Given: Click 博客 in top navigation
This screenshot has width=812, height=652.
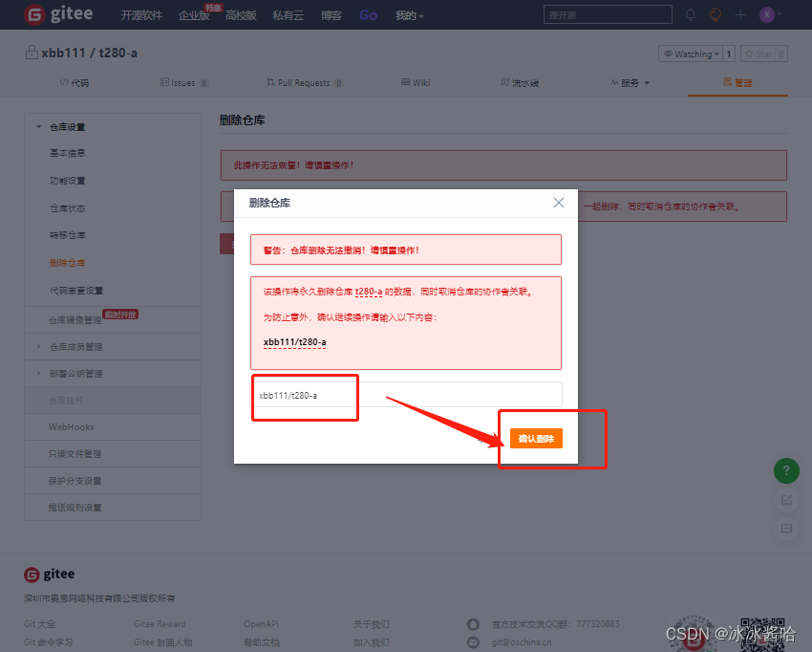Looking at the screenshot, I should (331, 15).
